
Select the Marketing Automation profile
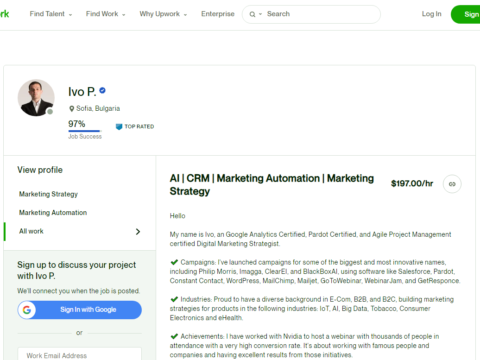[53, 213]
